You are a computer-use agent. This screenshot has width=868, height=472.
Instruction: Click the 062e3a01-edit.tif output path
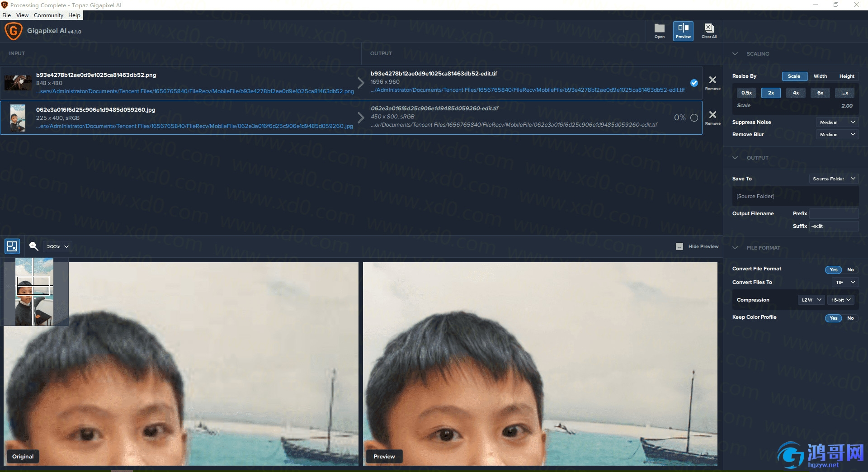(x=514, y=125)
